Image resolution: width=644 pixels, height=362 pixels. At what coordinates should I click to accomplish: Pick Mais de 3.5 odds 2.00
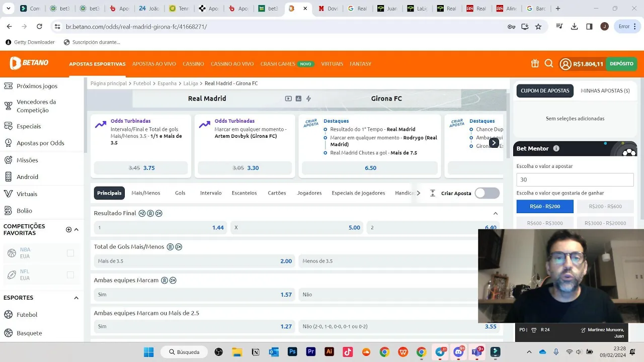tap(194, 261)
